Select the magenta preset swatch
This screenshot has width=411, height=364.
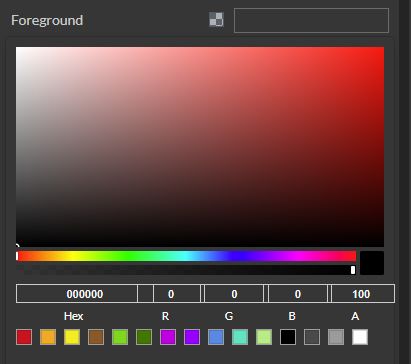[168, 337]
